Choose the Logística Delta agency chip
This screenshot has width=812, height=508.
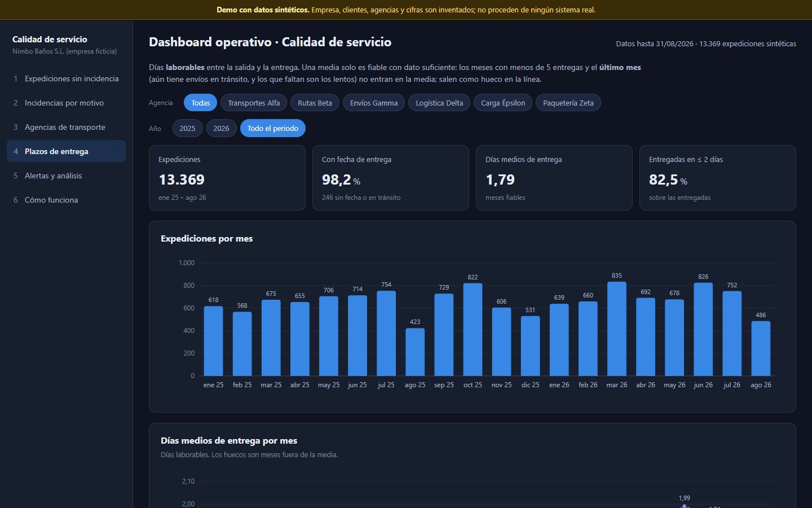[x=439, y=103]
